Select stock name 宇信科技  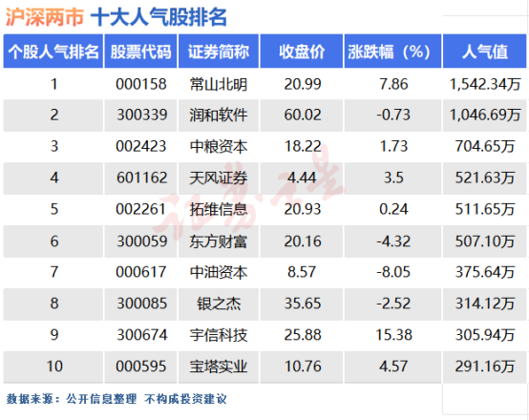pyautogui.click(x=219, y=335)
